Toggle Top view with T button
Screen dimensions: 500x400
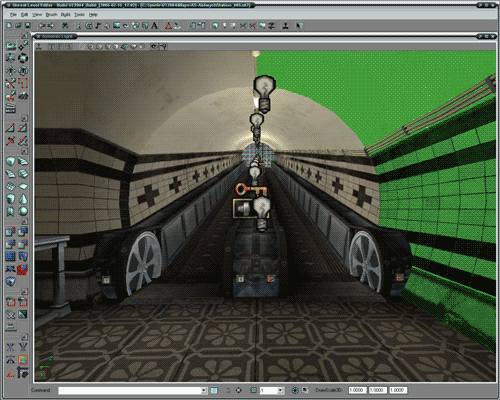tap(52, 47)
